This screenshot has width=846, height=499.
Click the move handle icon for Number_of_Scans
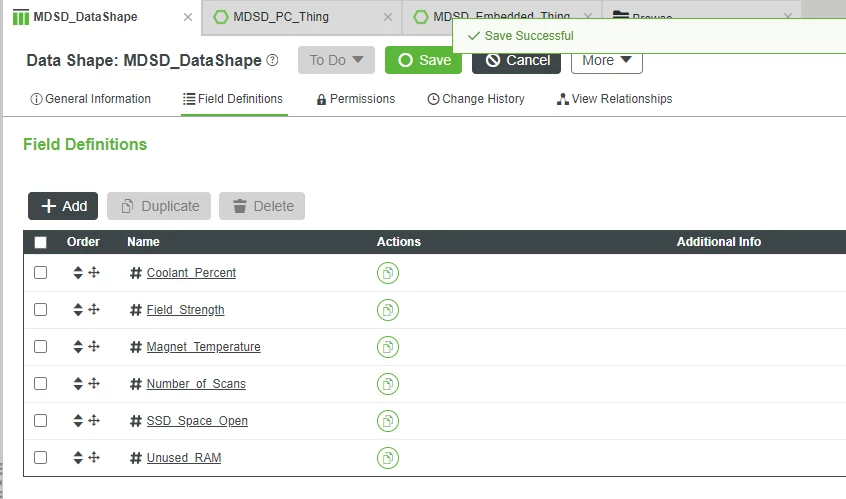[94, 383]
